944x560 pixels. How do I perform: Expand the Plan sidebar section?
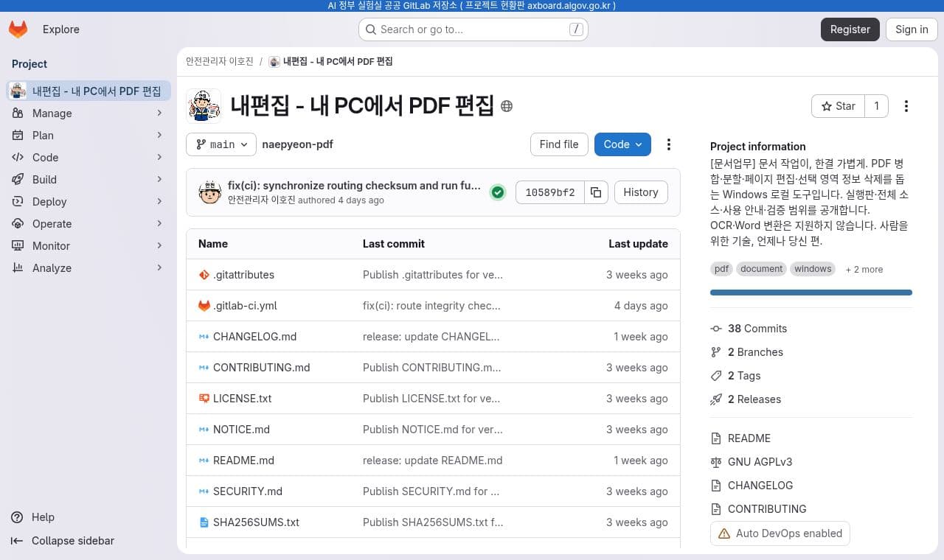click(88, 136)
